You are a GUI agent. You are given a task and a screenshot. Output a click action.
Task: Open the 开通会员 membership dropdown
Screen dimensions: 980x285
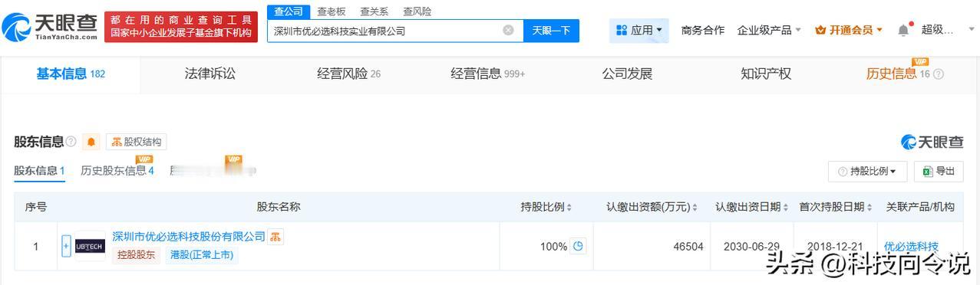[849, 31]
